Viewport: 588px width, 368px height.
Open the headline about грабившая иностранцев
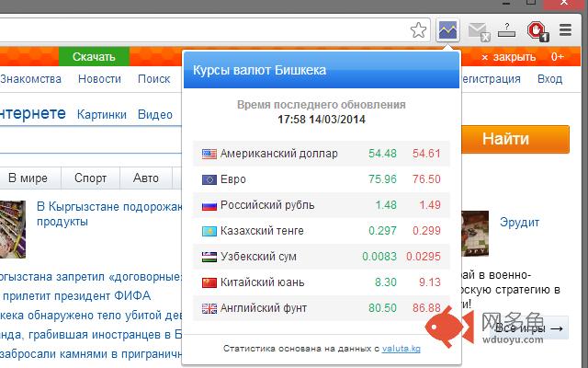91,334
